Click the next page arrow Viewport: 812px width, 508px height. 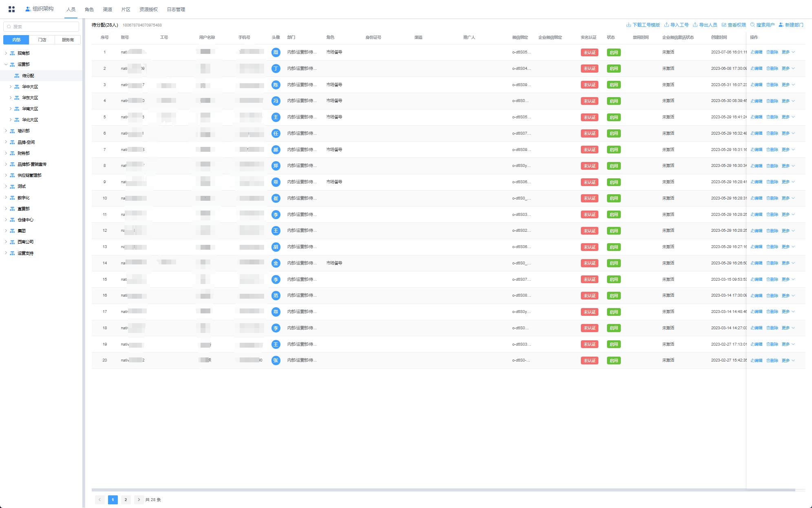click(139, 499)
